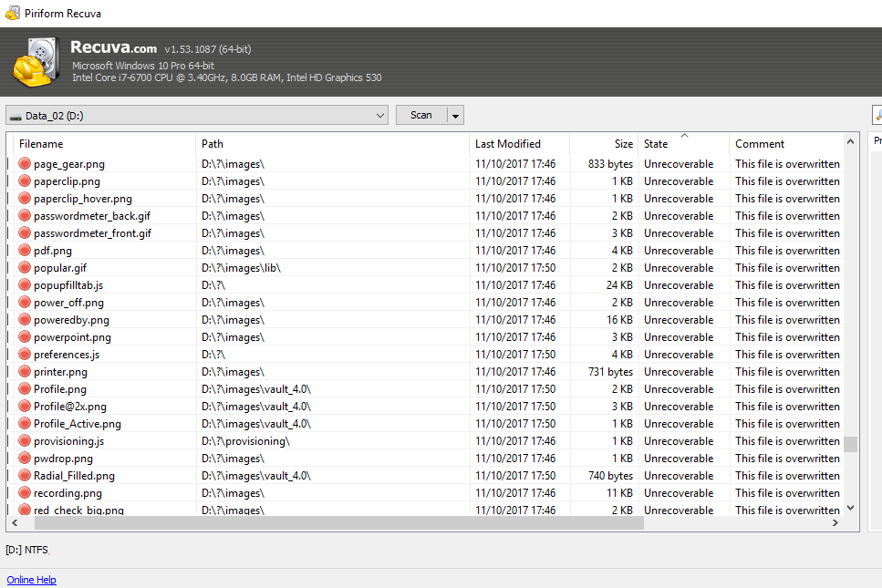The image size is (882, 588).
Task: Expand the Scan button dropdown arrow
Action: (x=456, y=116)
